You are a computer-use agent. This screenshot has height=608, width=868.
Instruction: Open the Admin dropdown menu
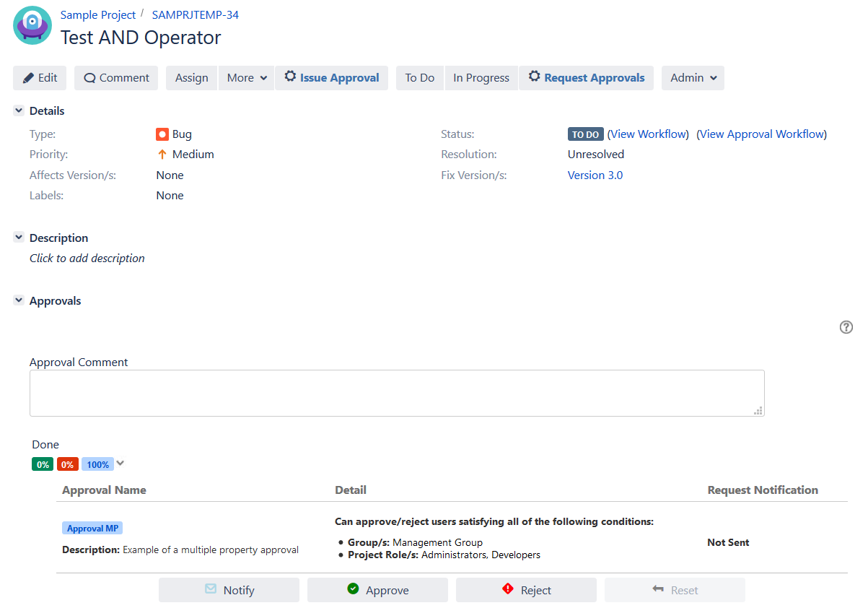(x=693, y=78)
